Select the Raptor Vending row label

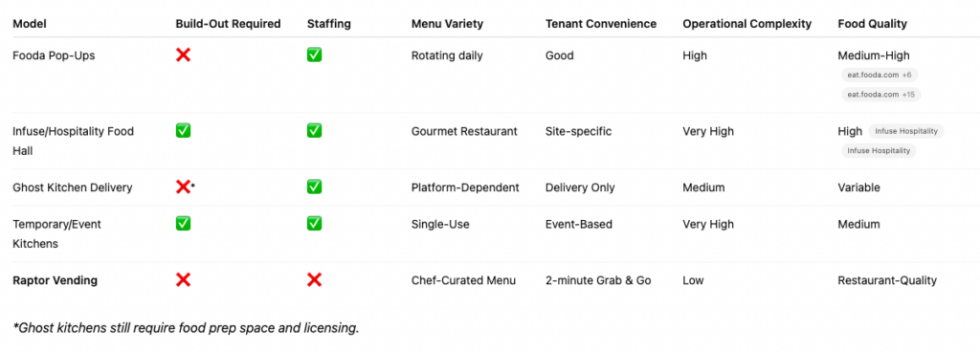click(55, 280)
